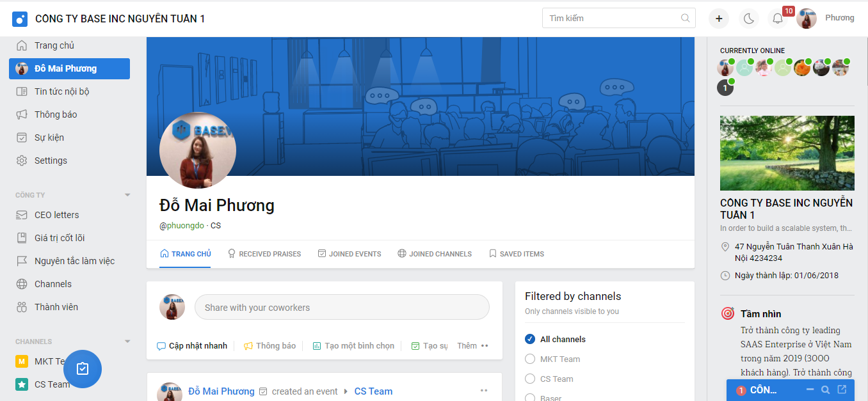Click the large profile photo
Screen dimensions: 868x401
tap(198, 150)
